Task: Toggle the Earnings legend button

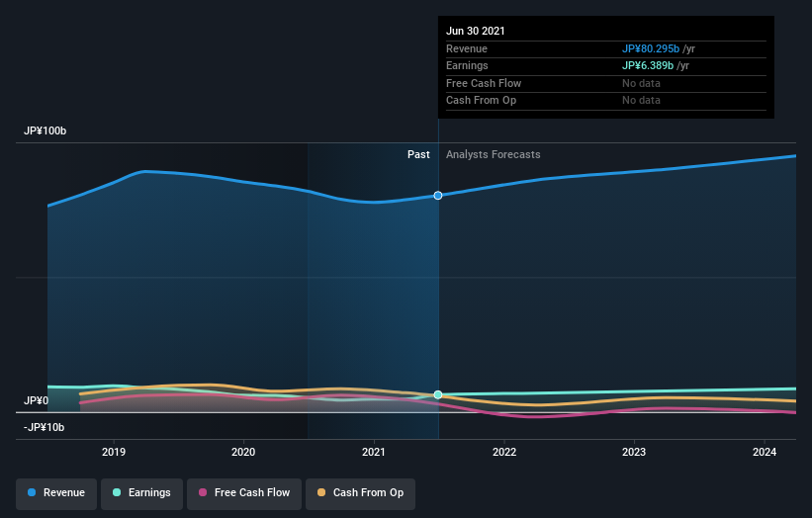Action: click(141, 493)
